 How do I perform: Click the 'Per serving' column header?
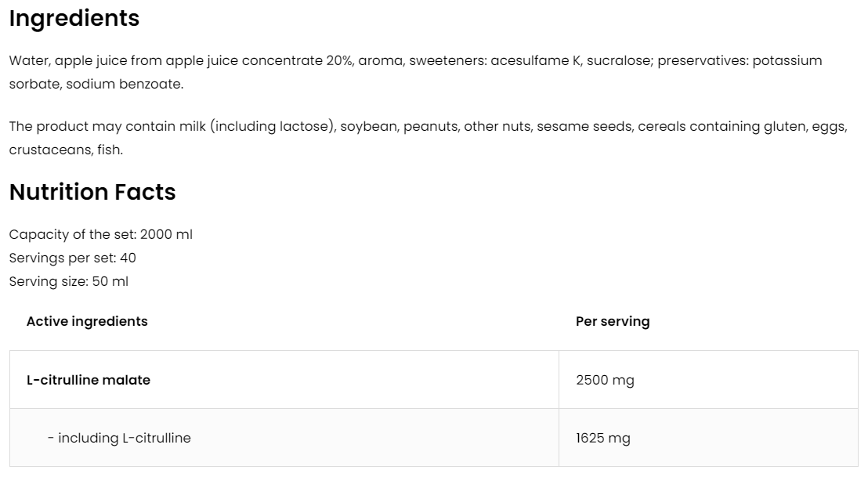(x=613, y=321)
